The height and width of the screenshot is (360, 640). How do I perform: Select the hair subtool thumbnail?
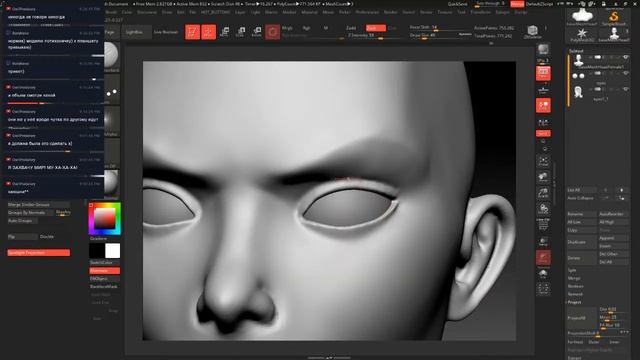(578, 92)
